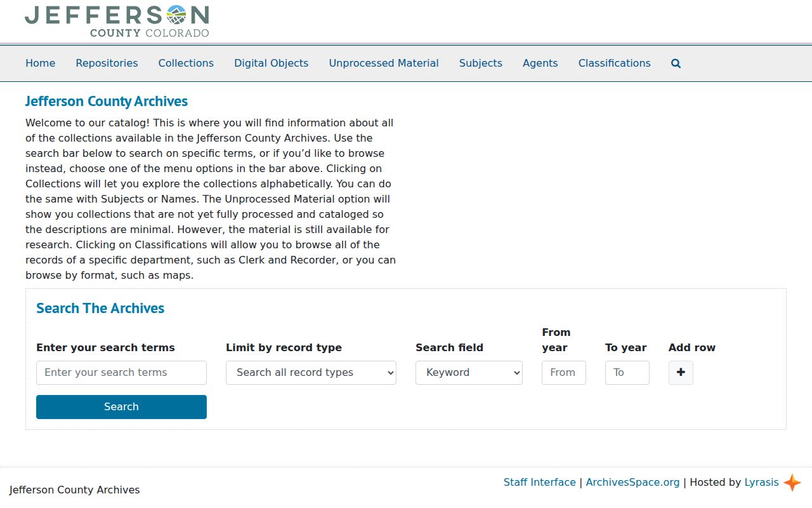The width and height of the screenshot is (812, 508).
Task: Browse Unprocessed Material
Action: (x=384, y=63)
